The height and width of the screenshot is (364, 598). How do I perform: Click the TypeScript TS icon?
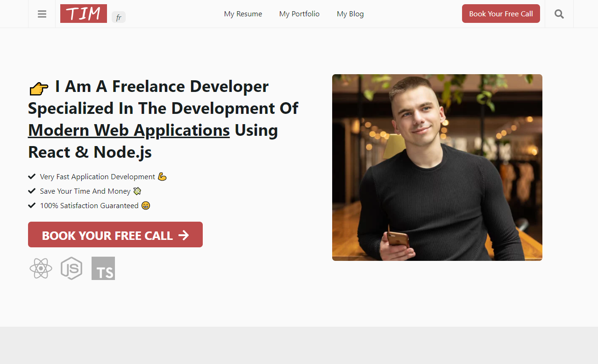(x=103, y=268)
